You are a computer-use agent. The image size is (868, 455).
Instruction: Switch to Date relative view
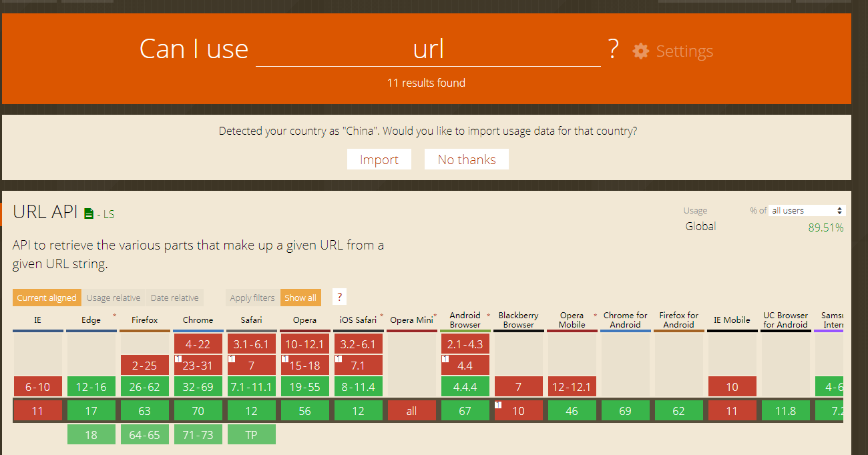click(174, 298)
